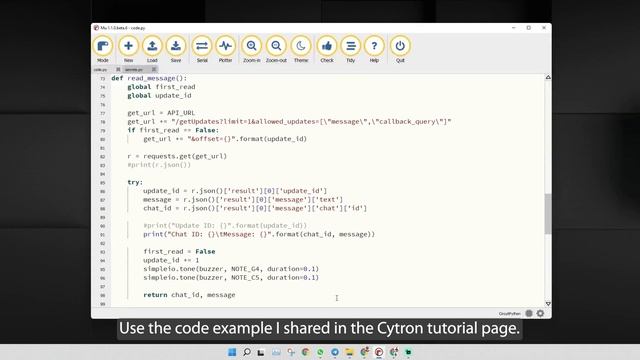This screenshot has height=360, width=640.
Task: Click the CircuitPython mode label
Action: [509, 313]
